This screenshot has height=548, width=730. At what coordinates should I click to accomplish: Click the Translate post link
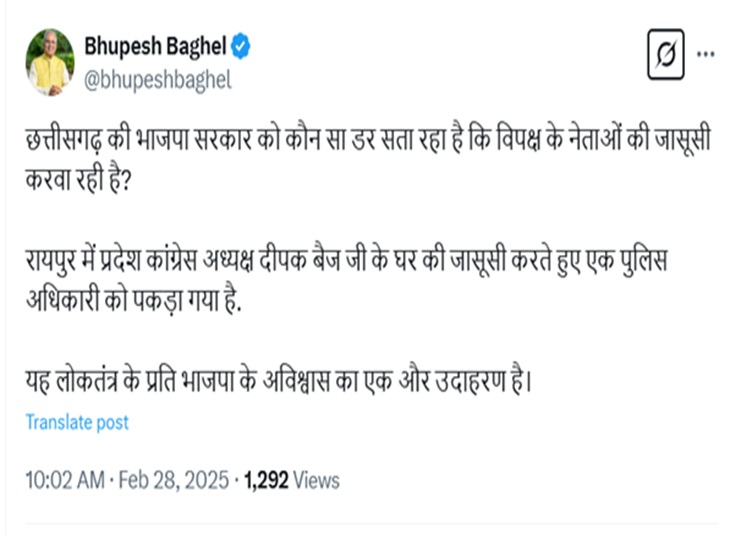coord(77,422)
